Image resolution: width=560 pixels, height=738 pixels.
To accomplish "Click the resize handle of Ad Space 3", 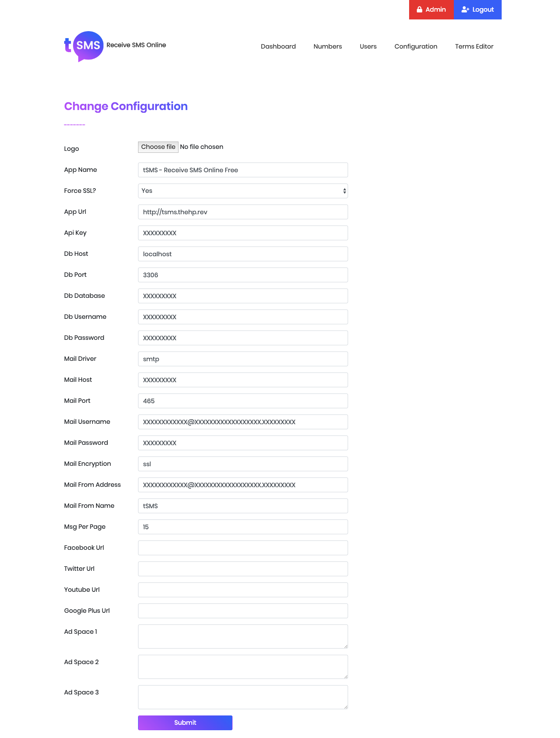I will [x=346, y=708].
